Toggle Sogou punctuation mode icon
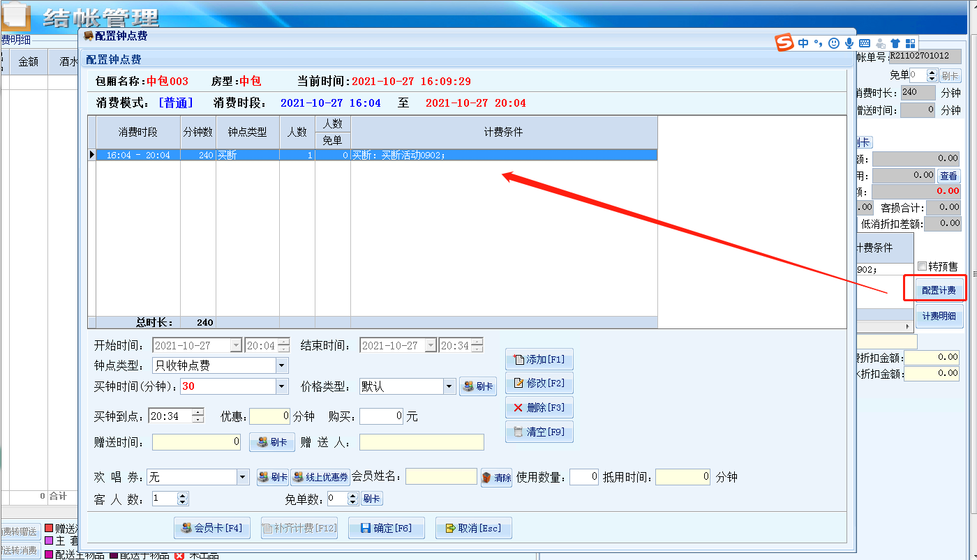This screenshot has width=977, height=560. 818,43
